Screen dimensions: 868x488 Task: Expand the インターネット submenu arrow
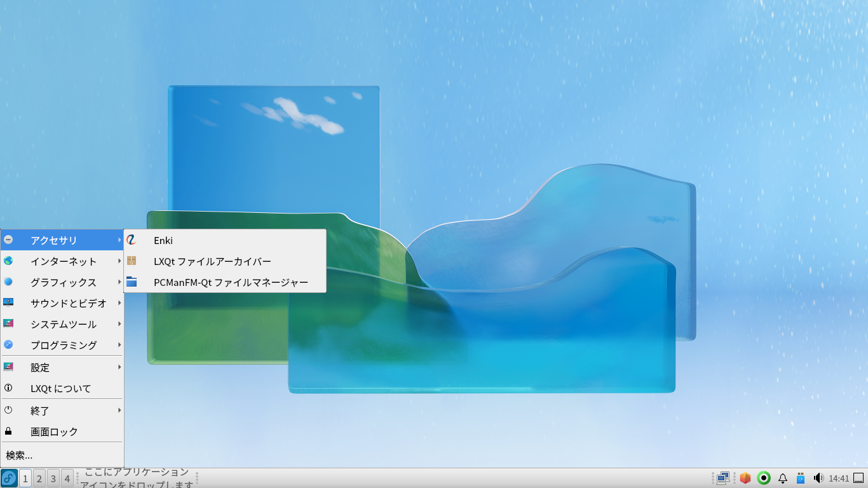(x=119, y=261)
